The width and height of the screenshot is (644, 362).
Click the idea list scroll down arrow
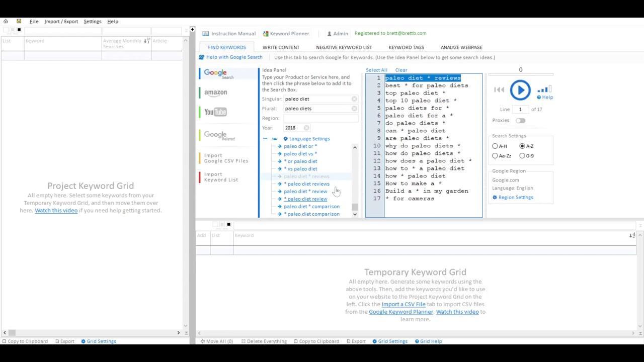(x=355, y=214)
